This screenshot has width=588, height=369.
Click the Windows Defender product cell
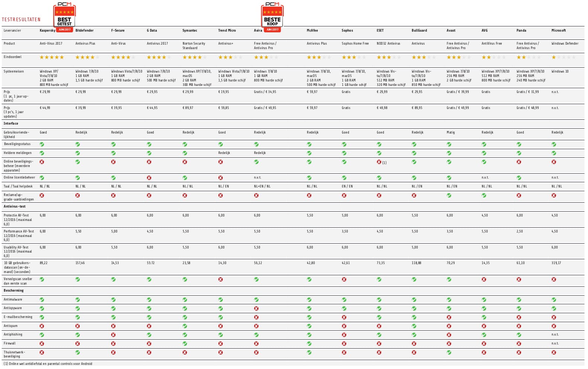565,44
